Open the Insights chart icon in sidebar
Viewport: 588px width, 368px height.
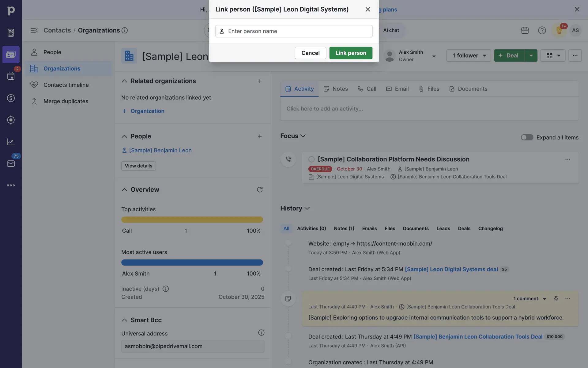(11, 142)
